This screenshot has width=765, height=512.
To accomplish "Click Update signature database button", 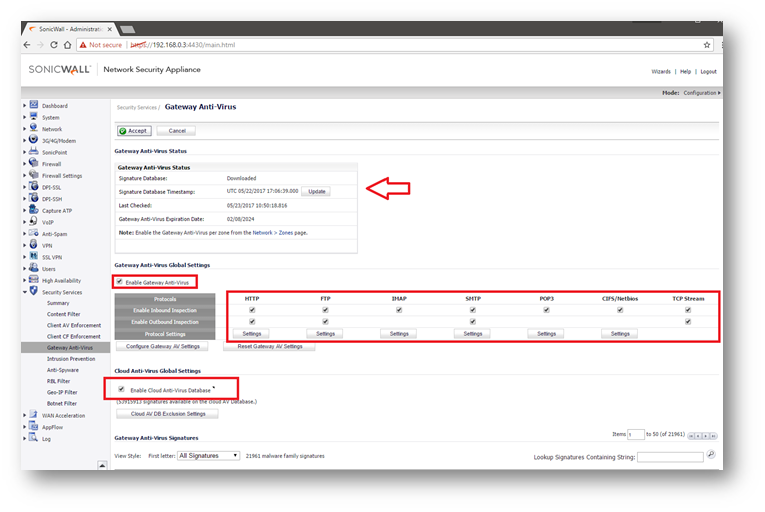I will pos(316,191).
